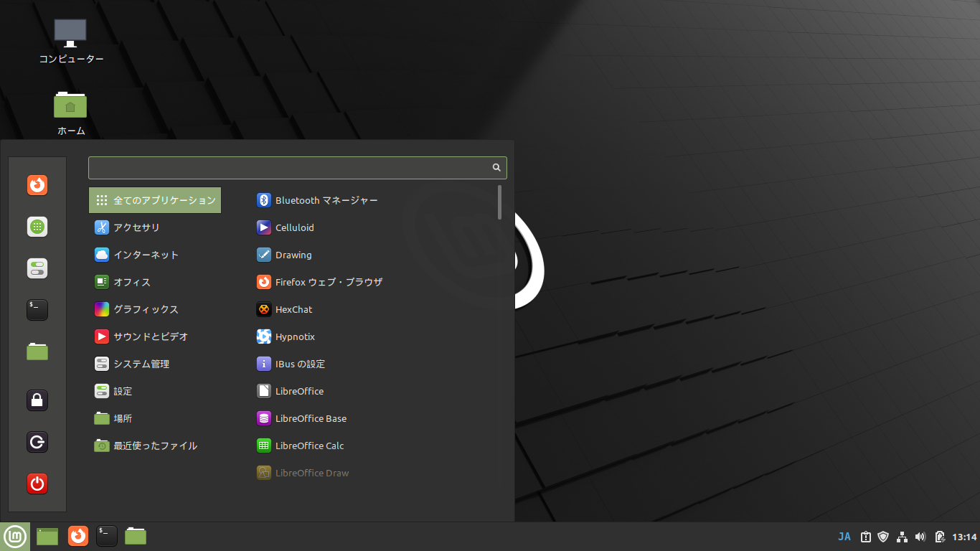Select サウンドとビデオ category
Screen dimensions: 980x551
coord(155,336)
